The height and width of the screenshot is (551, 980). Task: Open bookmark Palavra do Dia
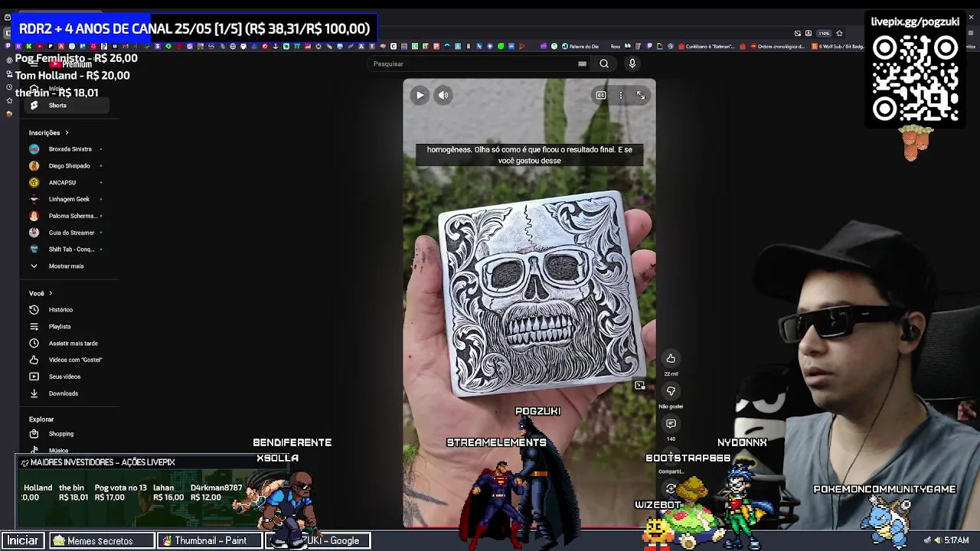tap(580, 47)
